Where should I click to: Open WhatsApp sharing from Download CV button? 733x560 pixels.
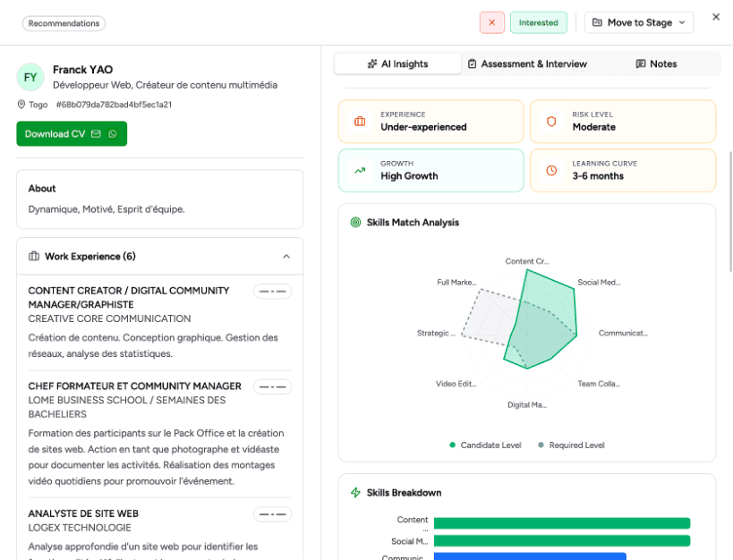pyautogui.click(x=113, y=133)
